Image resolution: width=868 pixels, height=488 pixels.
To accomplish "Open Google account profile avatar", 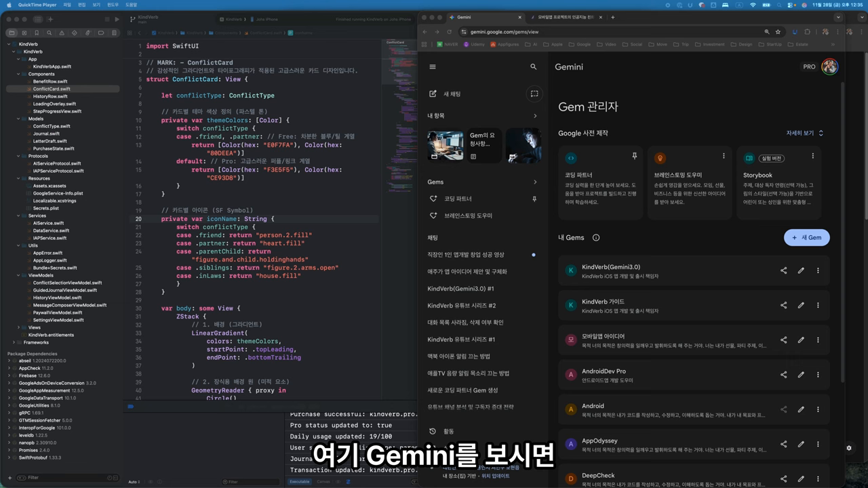I will pyautogui.click(x=829, y=66).
